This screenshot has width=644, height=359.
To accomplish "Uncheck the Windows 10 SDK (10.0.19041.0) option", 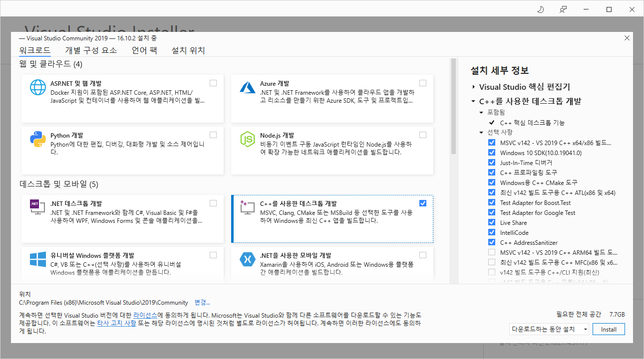I will 492,153.
